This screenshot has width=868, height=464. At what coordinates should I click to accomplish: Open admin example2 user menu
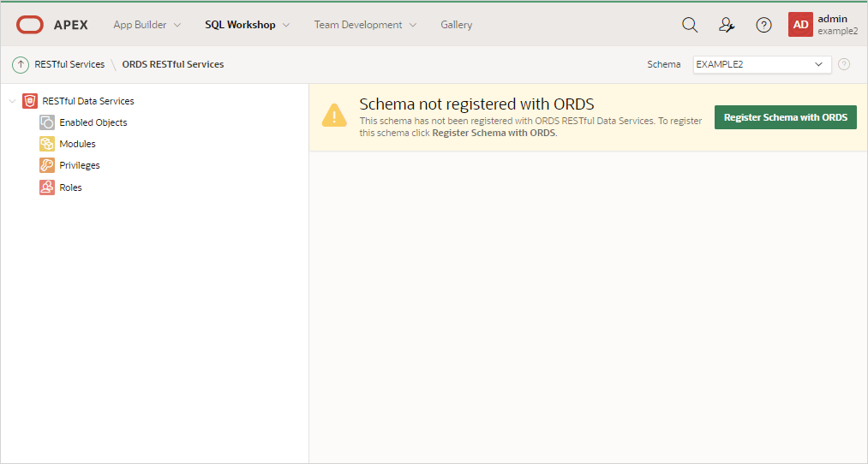pyautogui.click(x=823, y=25)
